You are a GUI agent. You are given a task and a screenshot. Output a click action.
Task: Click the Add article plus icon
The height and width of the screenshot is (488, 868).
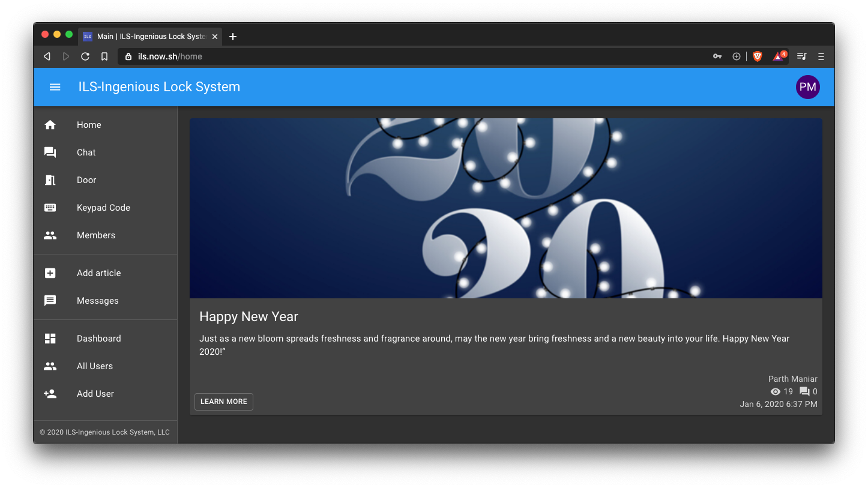(50, 273)
